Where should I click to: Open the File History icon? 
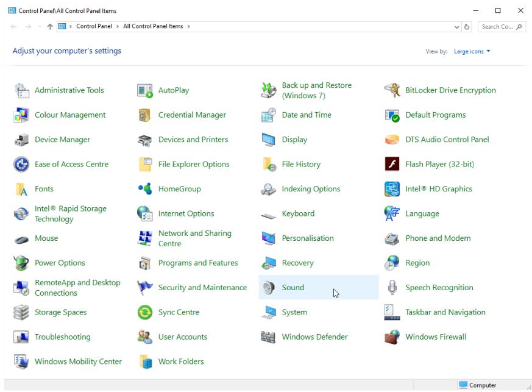point(269,164)
